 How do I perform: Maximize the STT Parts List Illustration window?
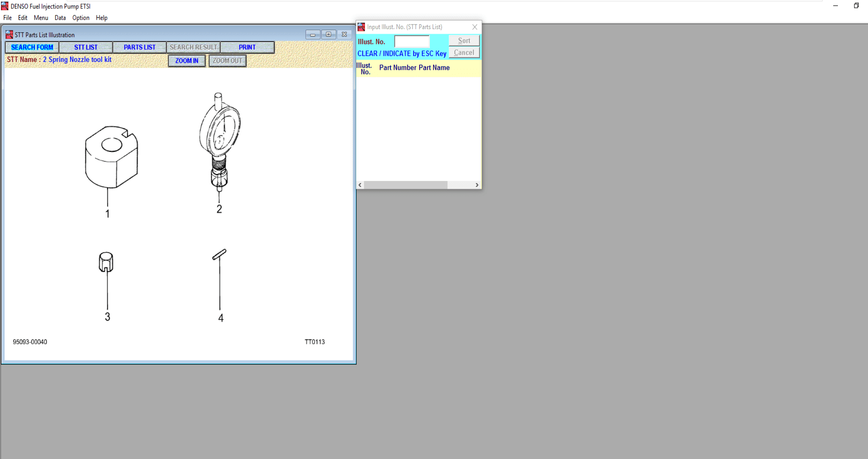(328, 35)
